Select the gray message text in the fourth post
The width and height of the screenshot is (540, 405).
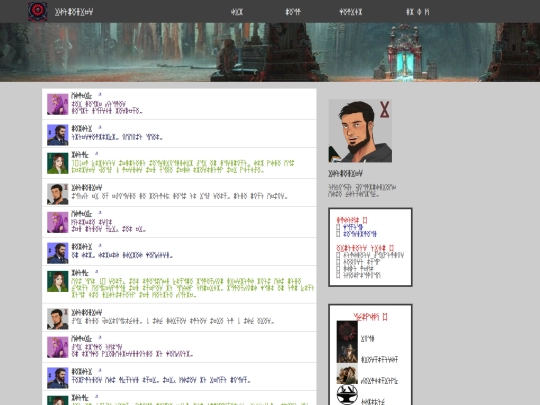coord(179,196)
